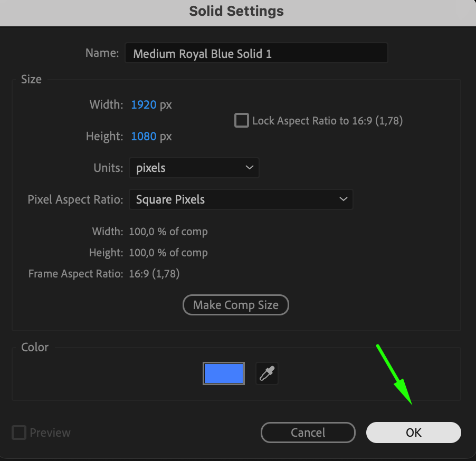Select the Width value 1920
This screenshot has height=461, width=476.
(144, 105)
